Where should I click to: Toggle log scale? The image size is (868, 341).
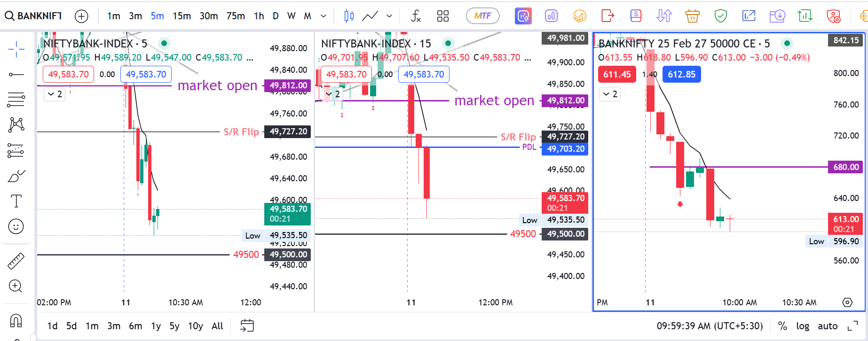(803, 326)
